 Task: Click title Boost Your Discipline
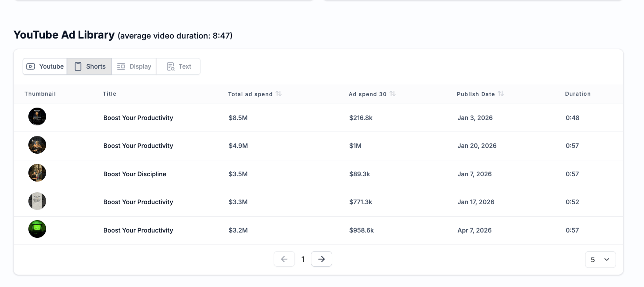click(135, 174)
